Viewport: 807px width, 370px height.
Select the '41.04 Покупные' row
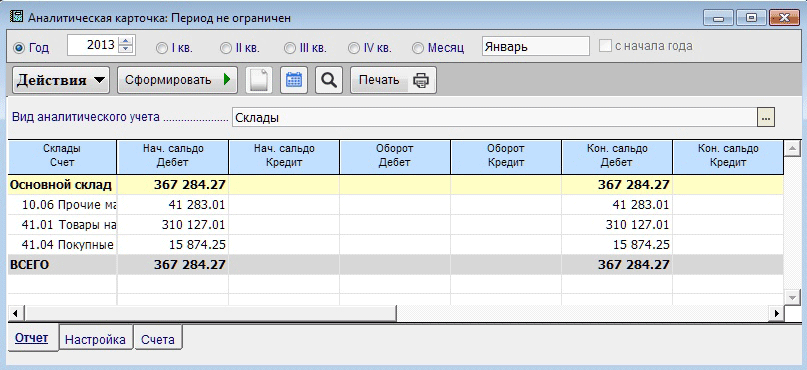395,245
